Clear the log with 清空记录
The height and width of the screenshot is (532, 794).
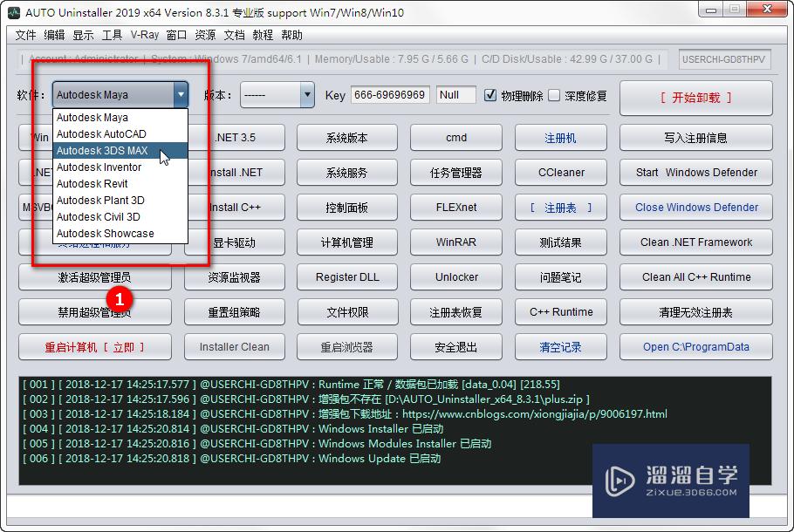560,346
